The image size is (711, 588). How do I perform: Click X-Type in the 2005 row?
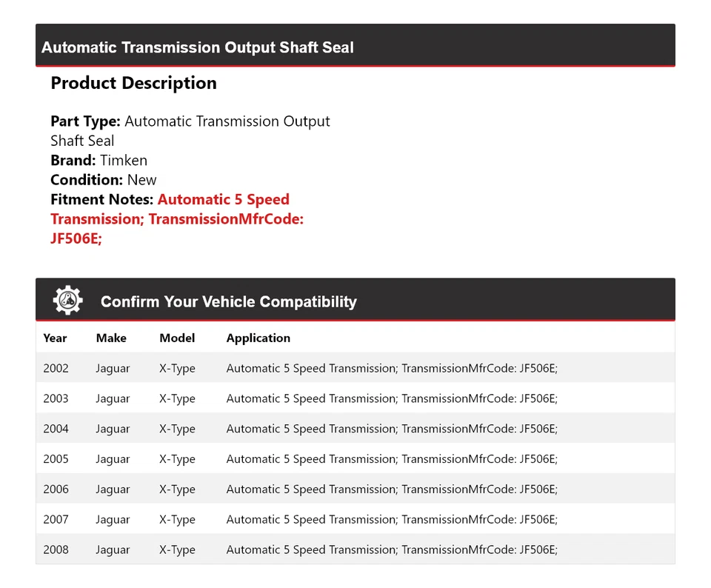(x=177, y=459)
